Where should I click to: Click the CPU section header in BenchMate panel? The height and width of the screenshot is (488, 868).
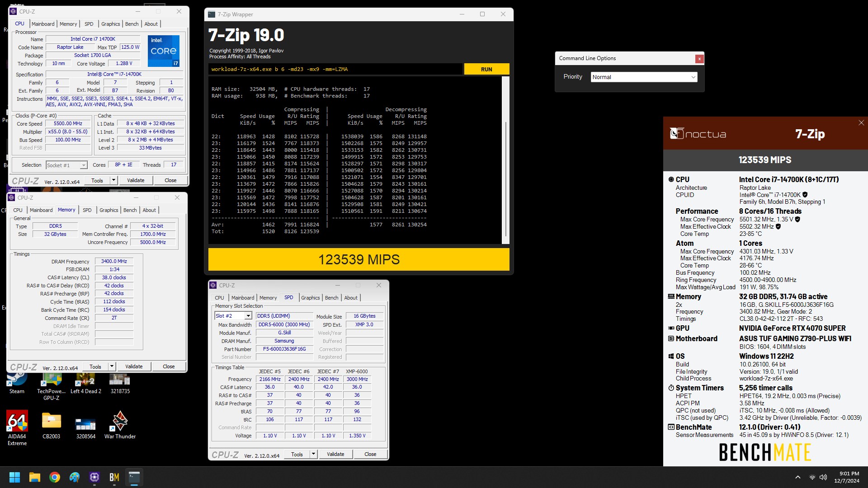pos(682,179)
